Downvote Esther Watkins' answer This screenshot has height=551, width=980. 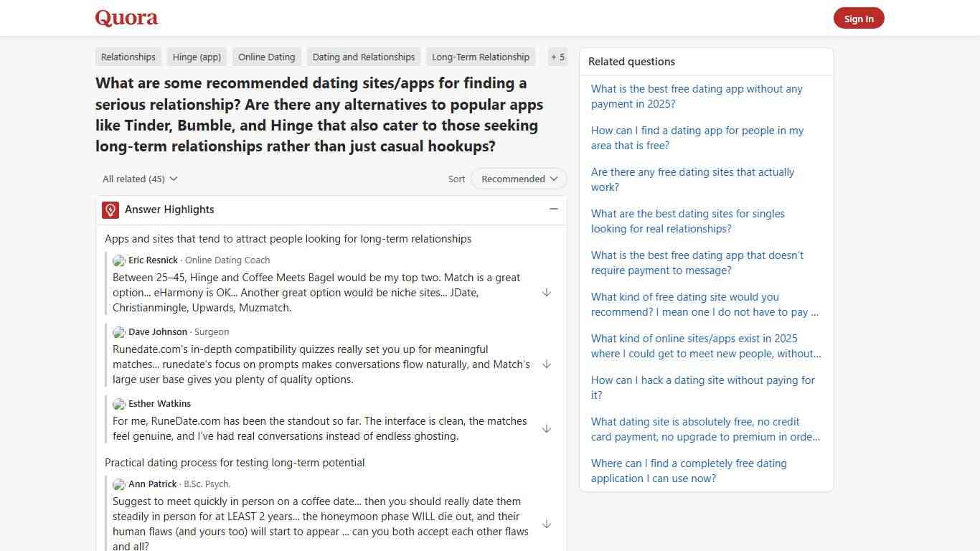point(547,428)
